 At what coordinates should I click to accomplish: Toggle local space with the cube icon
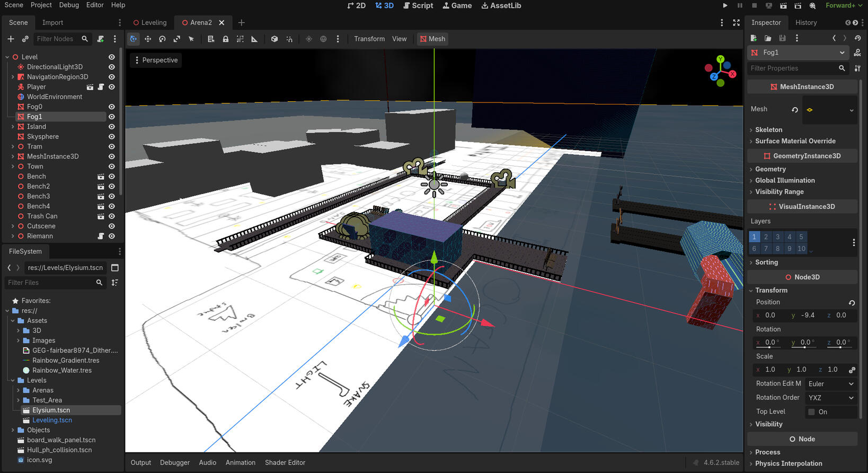(274, 39)
